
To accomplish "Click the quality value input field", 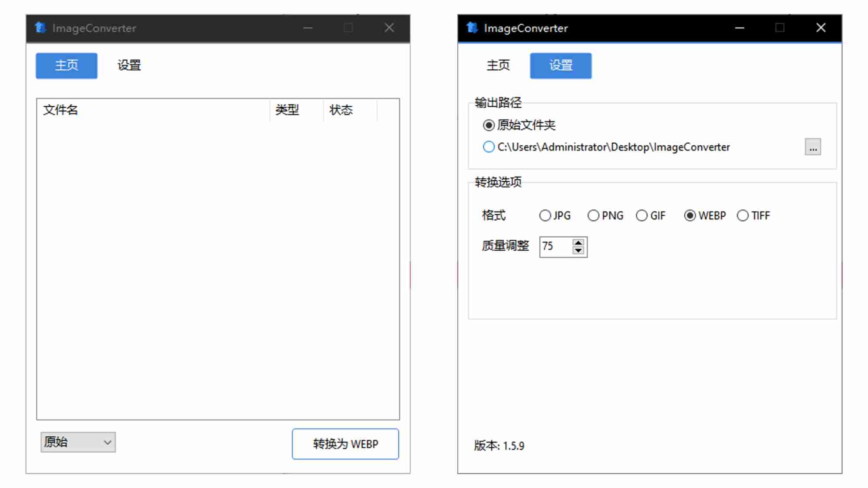I will point(556,246).
